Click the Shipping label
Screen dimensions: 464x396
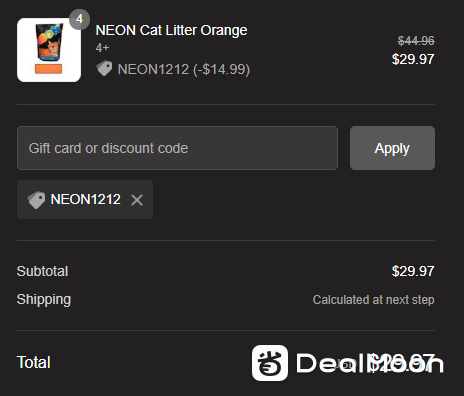click(x=44, y=300)
